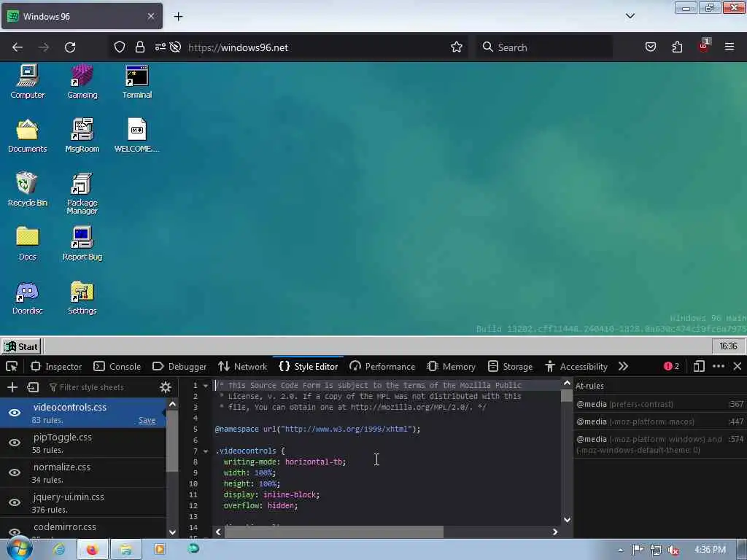Select jquery-ui.min.css in sheet list
This screenshot has height=560, width=747.
(x=83, y=502)
